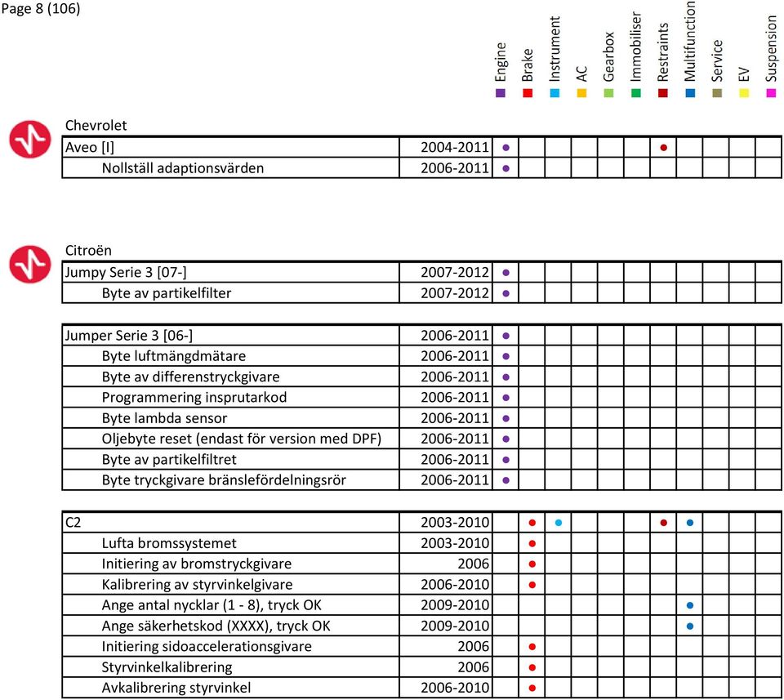784x700 pixels.
Task: Select the red Brake legend swatch
Action: coord(528,93)
